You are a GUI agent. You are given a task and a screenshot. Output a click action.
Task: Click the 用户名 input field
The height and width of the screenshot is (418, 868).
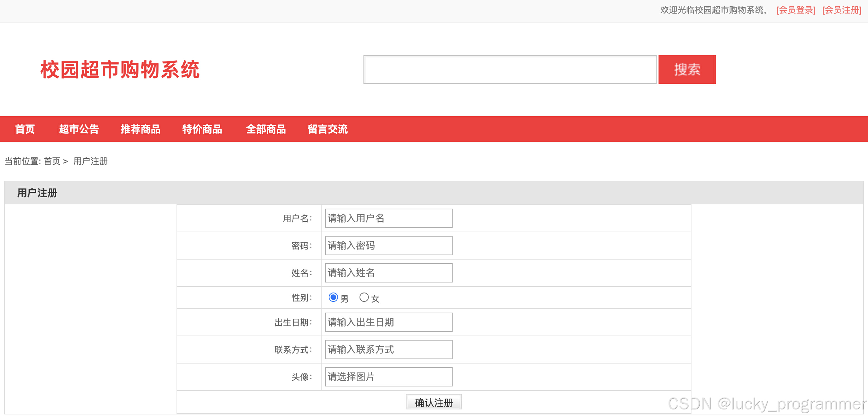point(389,218)
